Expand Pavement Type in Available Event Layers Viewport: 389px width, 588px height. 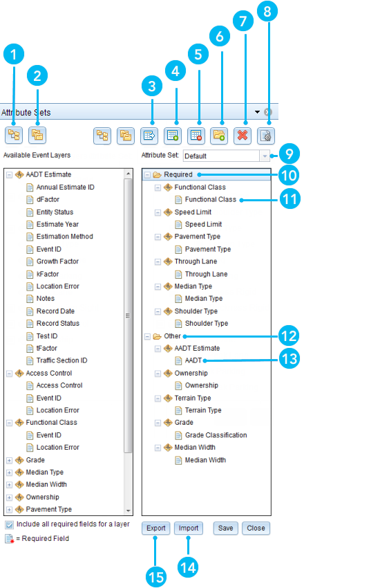coord(10,510)
